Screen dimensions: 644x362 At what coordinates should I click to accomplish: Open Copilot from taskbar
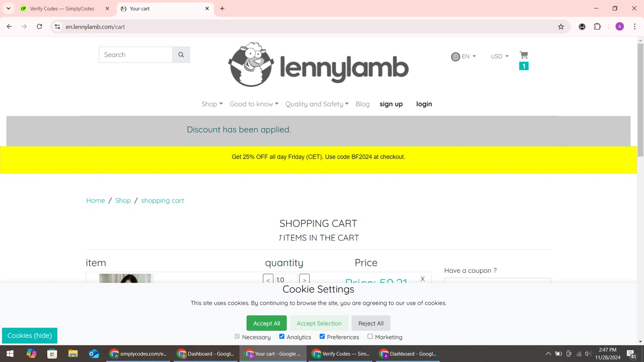click(31, 354)
